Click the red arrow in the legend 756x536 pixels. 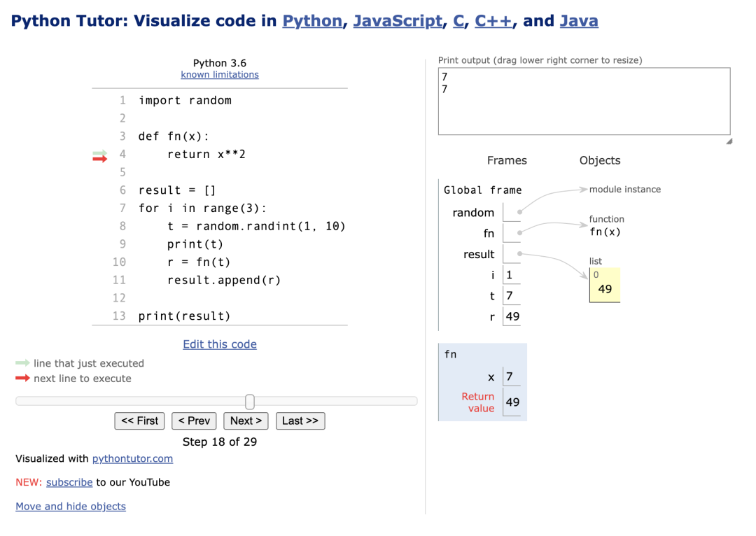tap(22, 378)
